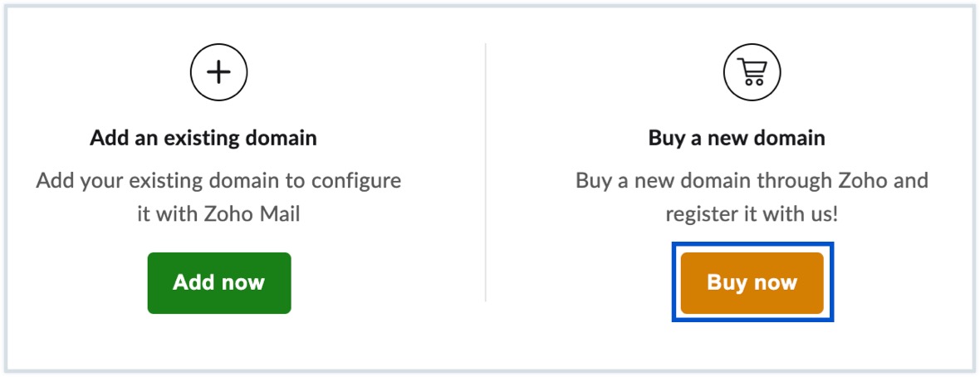Click the "Add your existing domain to configure" line

[x=218, y=180]
